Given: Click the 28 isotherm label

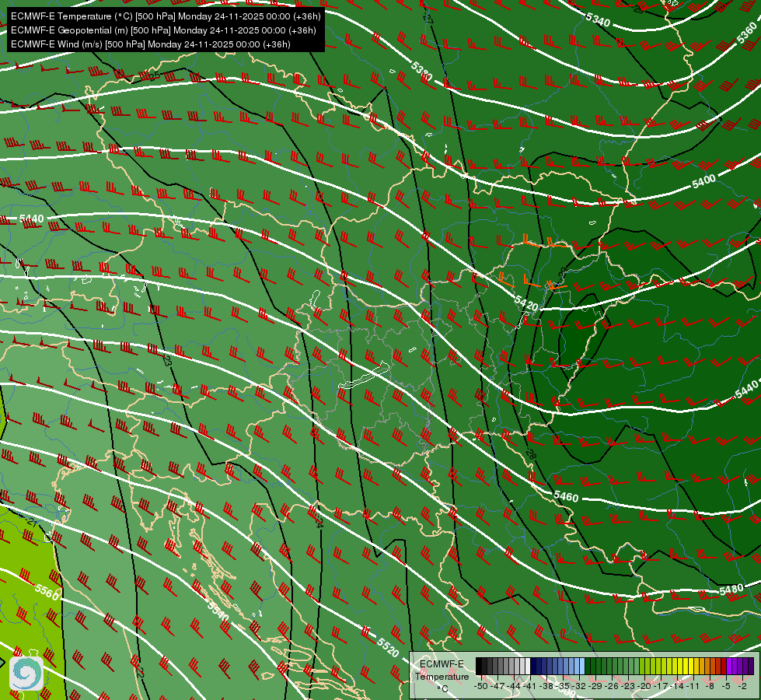Looking at the screenshot, I should point(530,454).
